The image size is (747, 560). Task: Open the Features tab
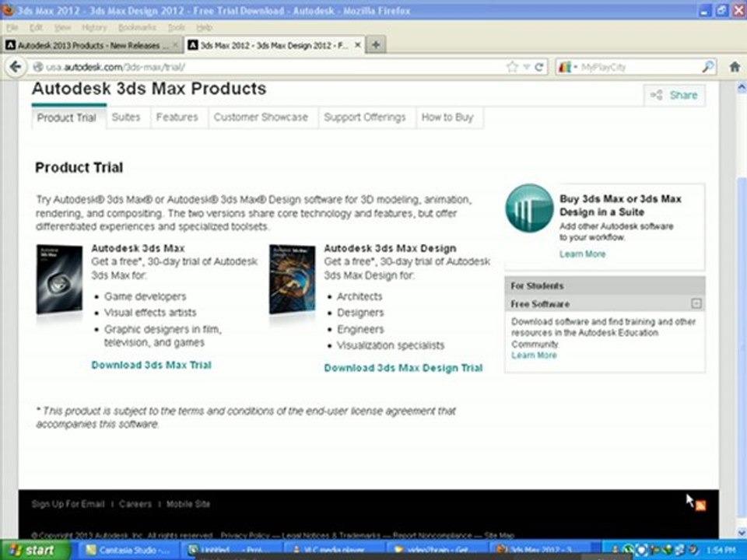[x=177, y=117]
